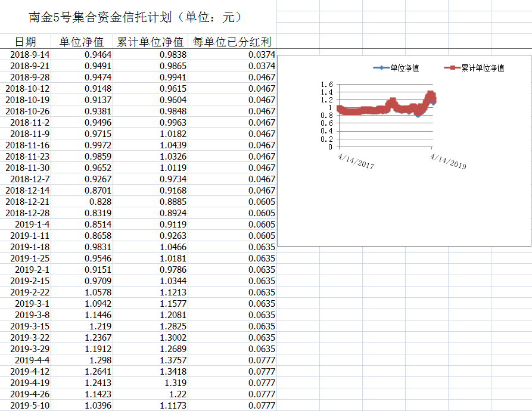The width and height of the screenshot is (532, 411).
Task: Select cumulative value cell 1.0439
Action: 150,145
